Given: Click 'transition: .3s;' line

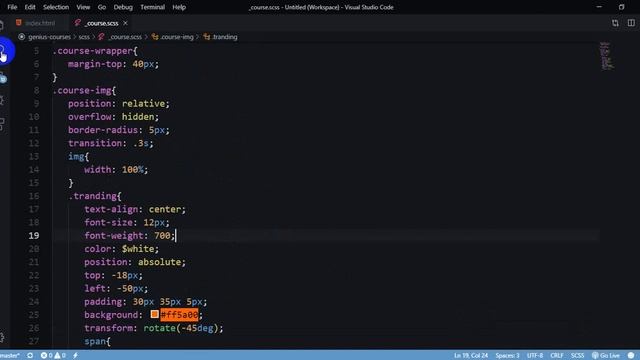Looking at the screenshot, I should 111,143.
